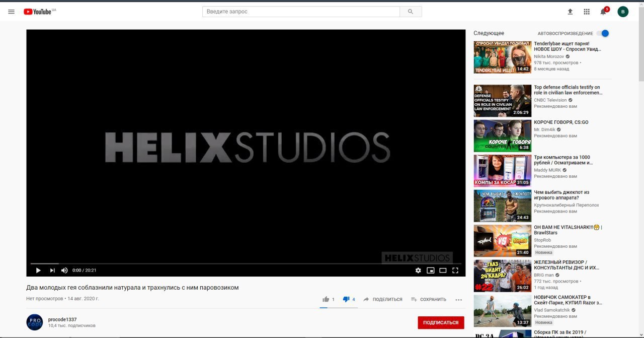Open the hamburger guide menu
644x338 pixels.
tap(11, 12)
